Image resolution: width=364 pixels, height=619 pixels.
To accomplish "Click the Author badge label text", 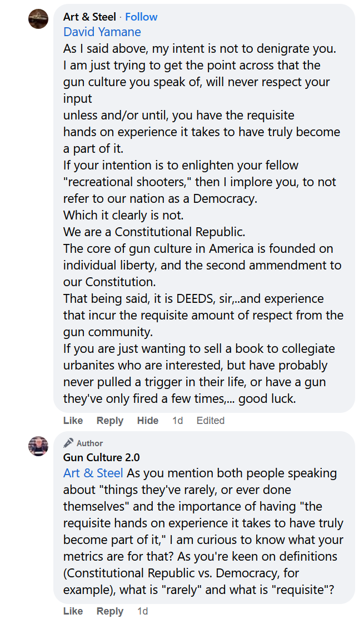I will click(90, 443).
